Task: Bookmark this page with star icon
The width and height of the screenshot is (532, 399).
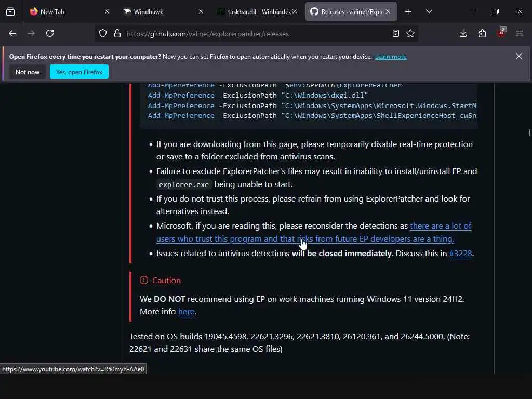Action: click(410, 33)
